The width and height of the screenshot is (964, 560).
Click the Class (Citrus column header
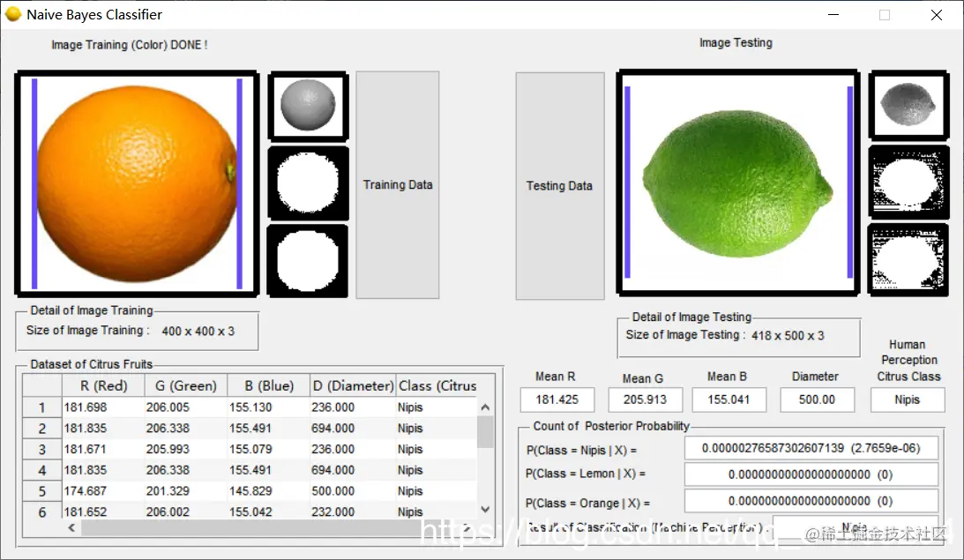tap(437, 386)
